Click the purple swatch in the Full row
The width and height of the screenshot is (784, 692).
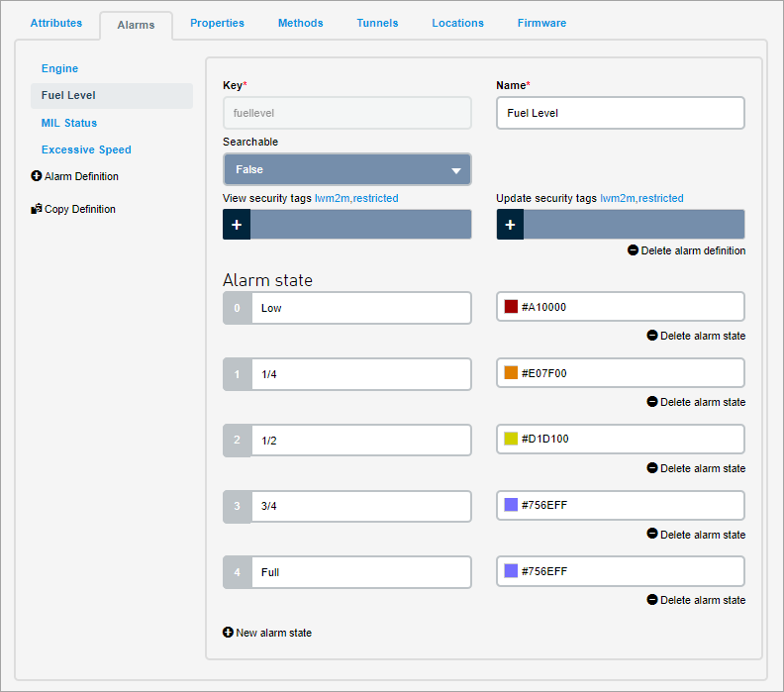[511, 570]
